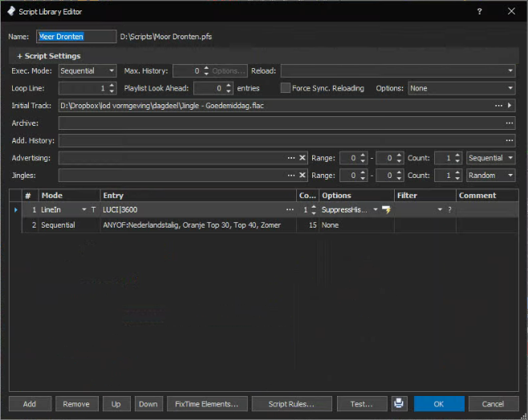Click the Name input field

(x=76, y=36)
